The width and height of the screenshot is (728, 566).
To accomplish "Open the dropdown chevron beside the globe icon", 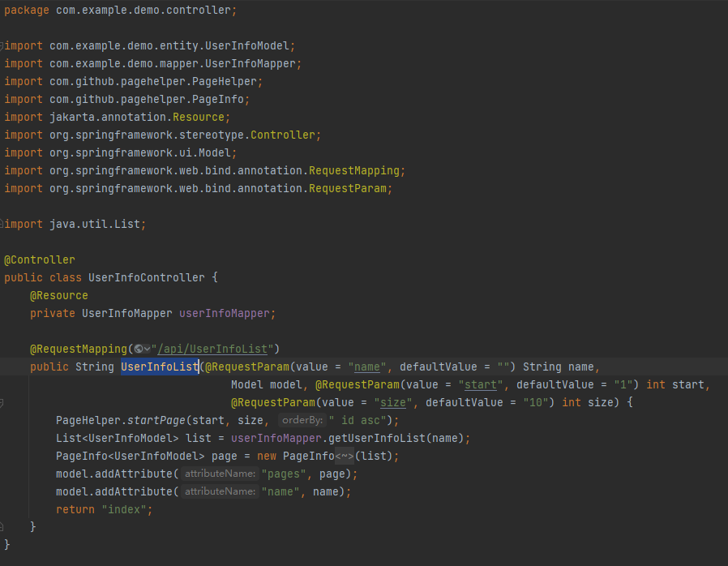I will (147, 349).
